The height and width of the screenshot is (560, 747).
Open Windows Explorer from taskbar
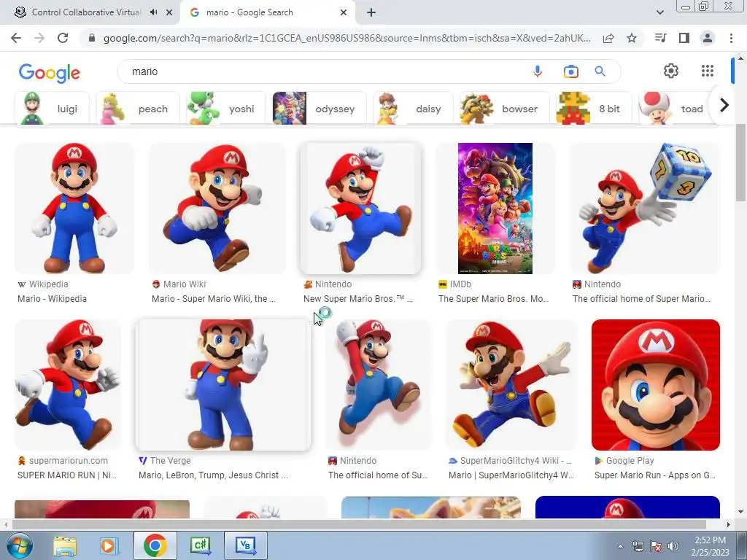coord(65,545)
